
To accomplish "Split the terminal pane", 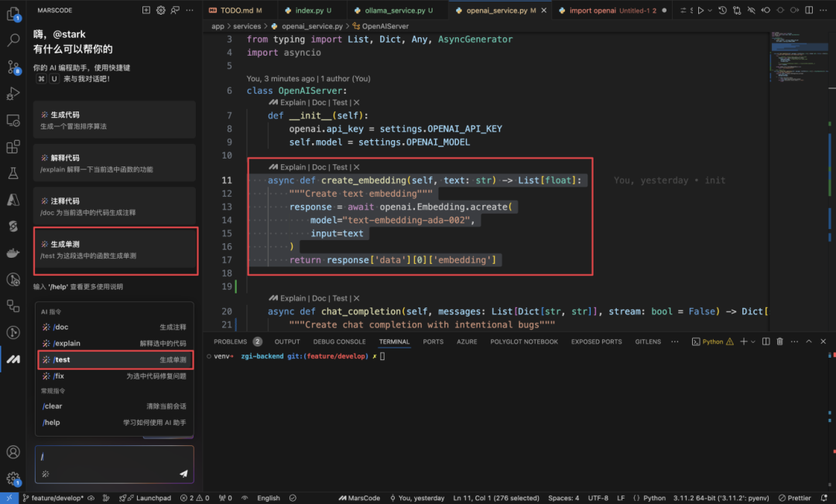I will tap(766, 341).
